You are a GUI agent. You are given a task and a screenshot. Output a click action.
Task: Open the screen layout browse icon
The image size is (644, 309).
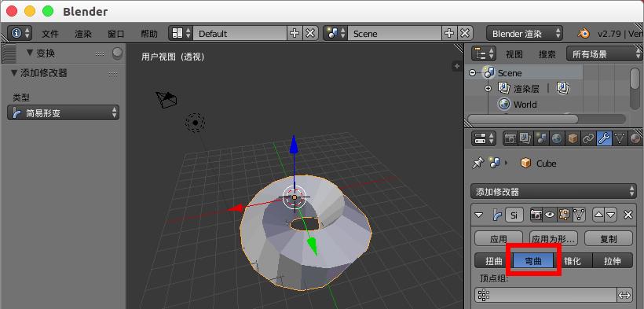(181, 33)
